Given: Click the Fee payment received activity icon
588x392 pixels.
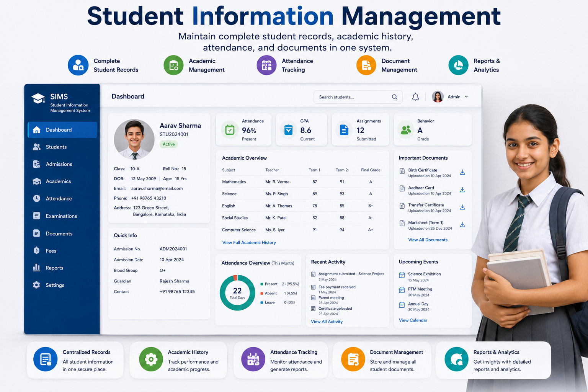Looking at the screenshot, I should 313,287.
